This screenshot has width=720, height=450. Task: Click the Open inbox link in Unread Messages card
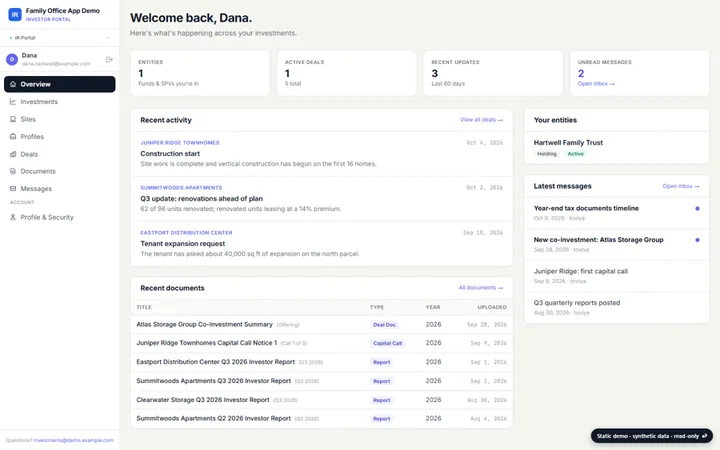coord(596,84)
